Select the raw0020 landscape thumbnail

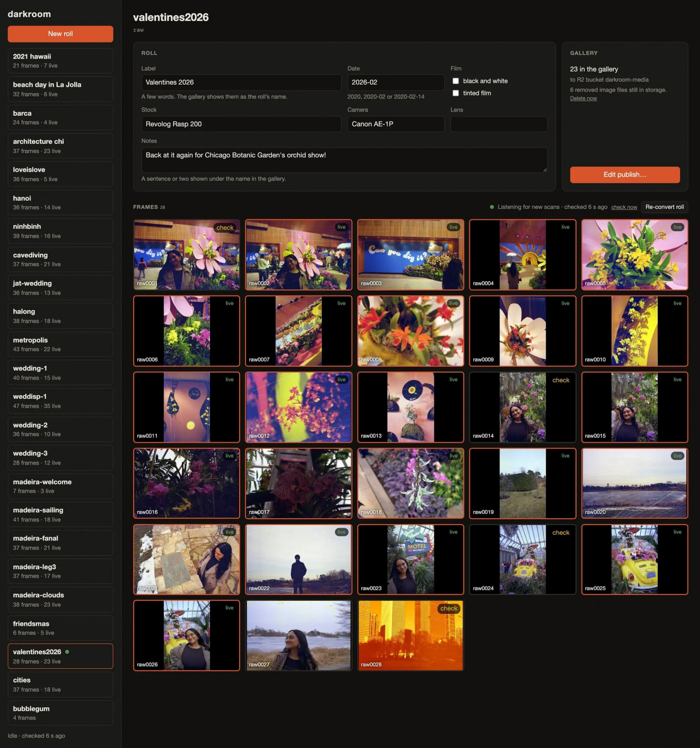point(634,483)
